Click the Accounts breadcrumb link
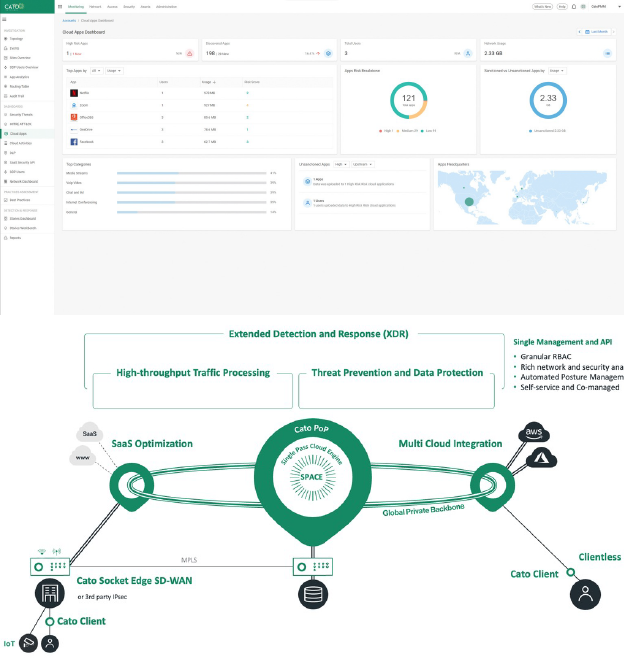The width and height of the screenshot is (624, 672). point(69,21)
